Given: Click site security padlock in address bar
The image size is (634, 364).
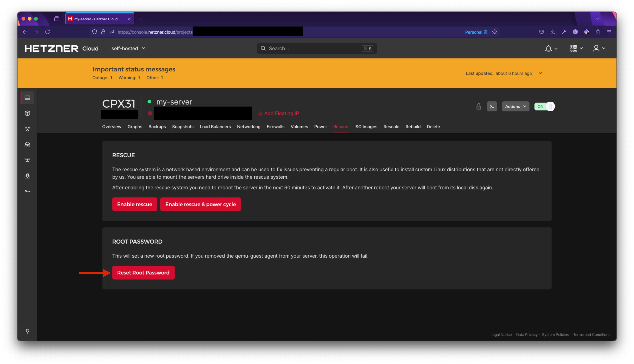Looking at the screenshot, I should tap(103, 32).
